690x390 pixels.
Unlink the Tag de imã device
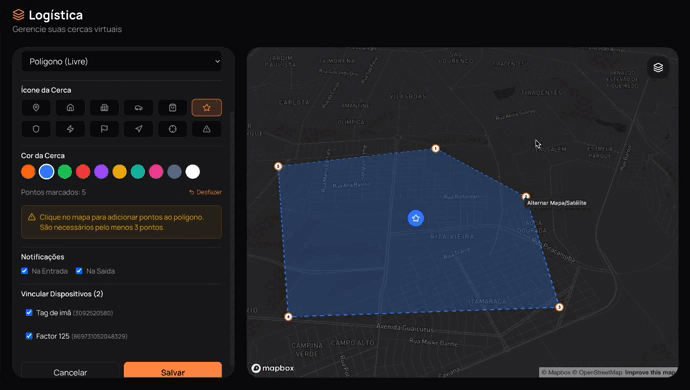(29, 313)
